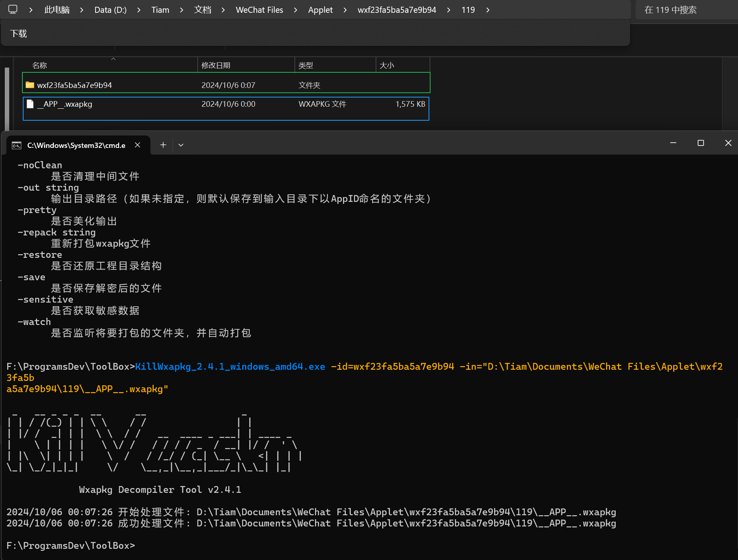
Task: Click the 1,575 KB size cell
Action: (410, 104)
